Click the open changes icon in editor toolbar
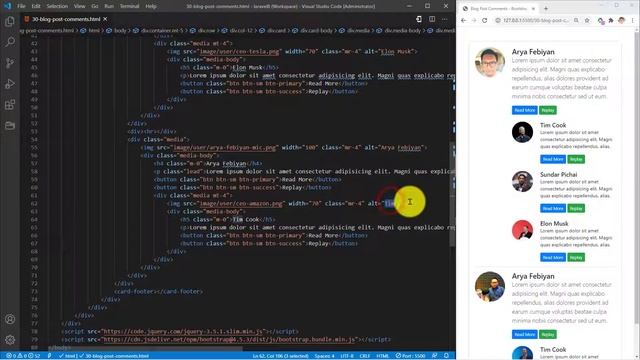The width and height of the screenshot is (640, 360). (x=419, y=19)
